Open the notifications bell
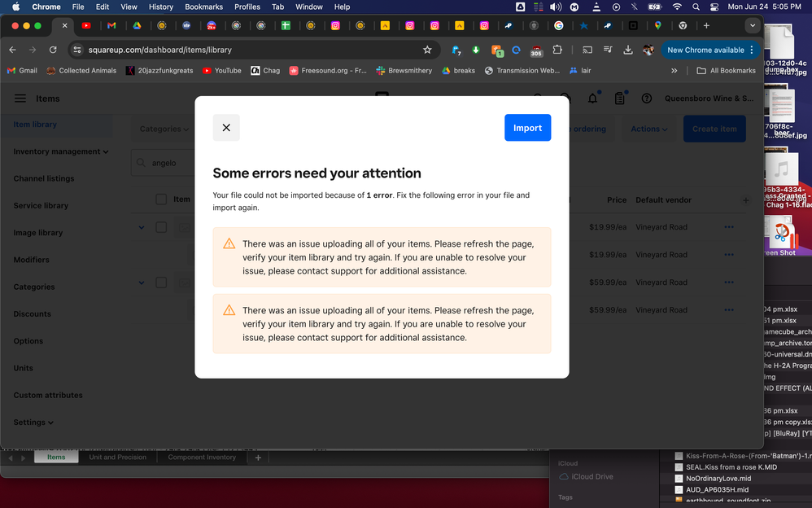 592,99
